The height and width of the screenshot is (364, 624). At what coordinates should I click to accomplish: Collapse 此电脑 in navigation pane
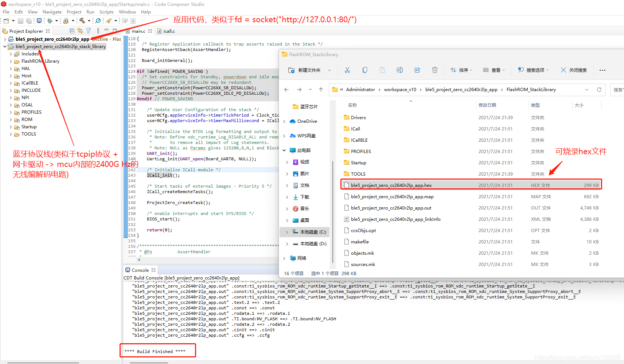click(284, 150)
